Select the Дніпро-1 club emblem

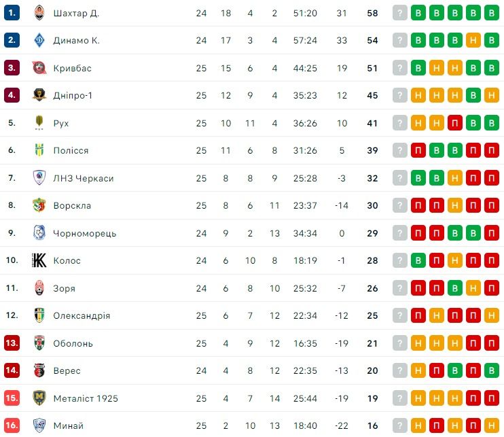point(39,95)
